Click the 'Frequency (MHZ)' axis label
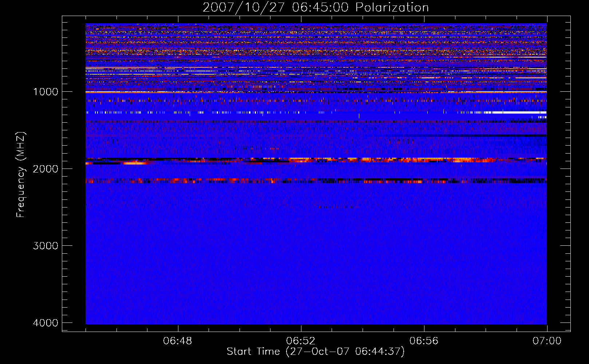The height and width of the screenshot is (364, 589). [x=21, y=175]
